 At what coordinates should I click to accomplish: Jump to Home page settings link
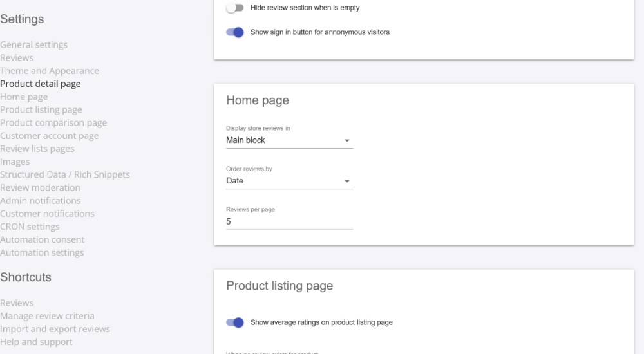[x=24, y=97]
